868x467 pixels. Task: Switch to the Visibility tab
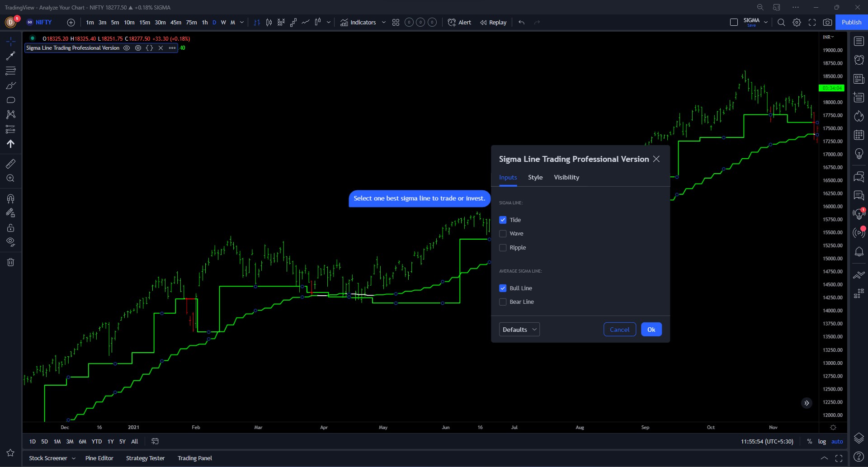[566, 177]
